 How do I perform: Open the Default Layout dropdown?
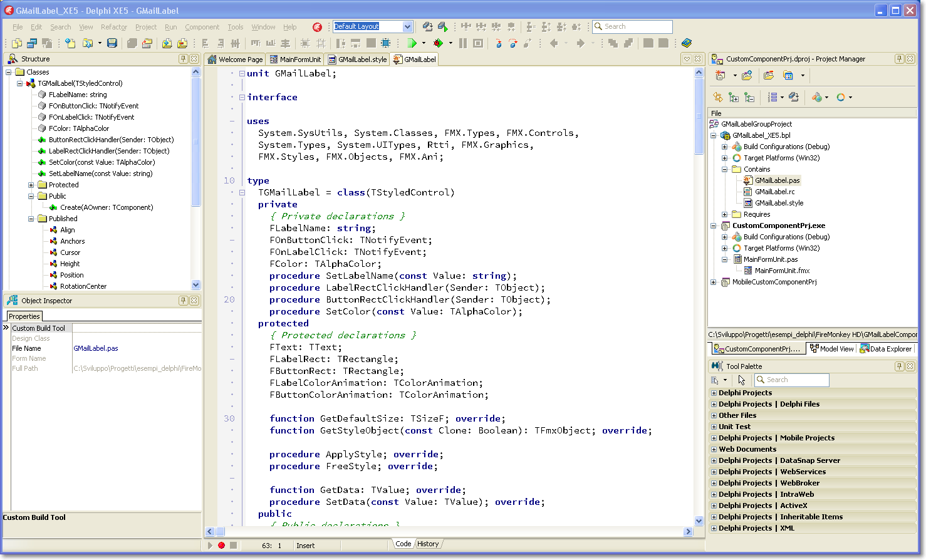click(407, 26)
